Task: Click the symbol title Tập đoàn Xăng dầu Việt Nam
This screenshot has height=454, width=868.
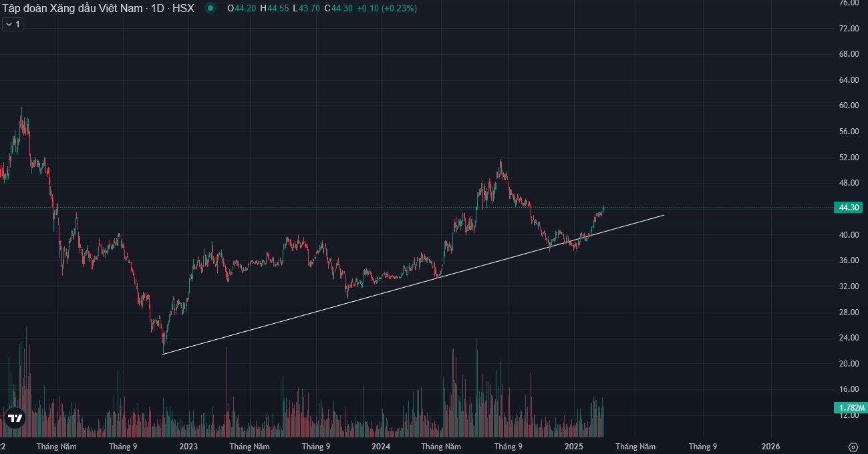Action: 71,9
